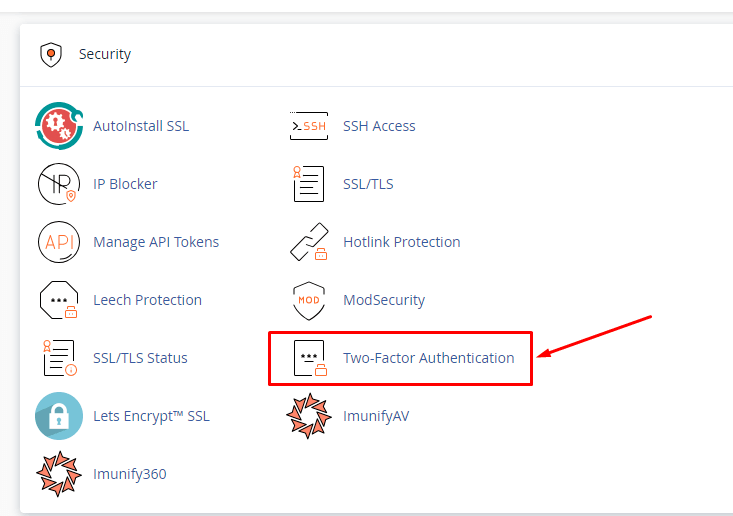The height and width of the screenshot is (516, 733).
Task: Click the SSL/TLS Status icon
Action: [59, 358]
